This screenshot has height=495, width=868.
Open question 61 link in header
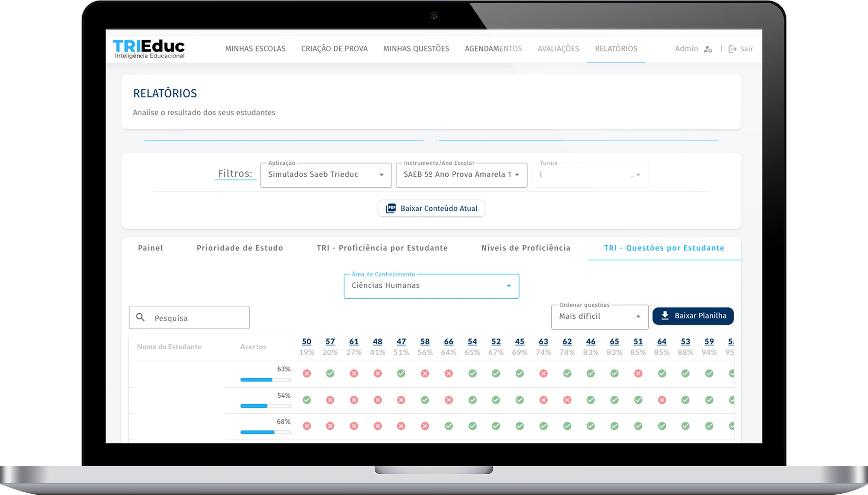point(353,341)
